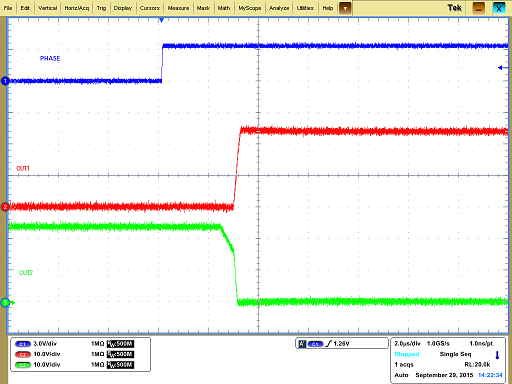Viewport: 512px width, 384px height.
Task: Click the RL:20.0k record length readout
Action: (477, 365)
